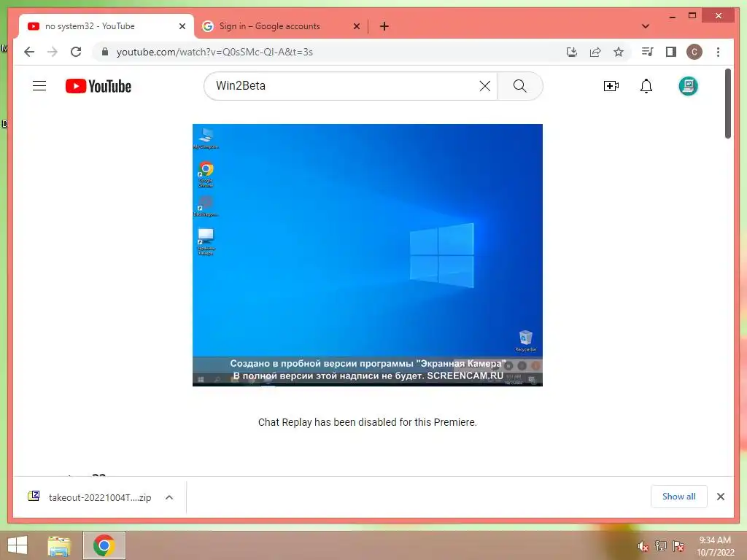747x560 pixels.
Task: View site info via lock icon
Action: pyautogui.click(x=105, y=52)
